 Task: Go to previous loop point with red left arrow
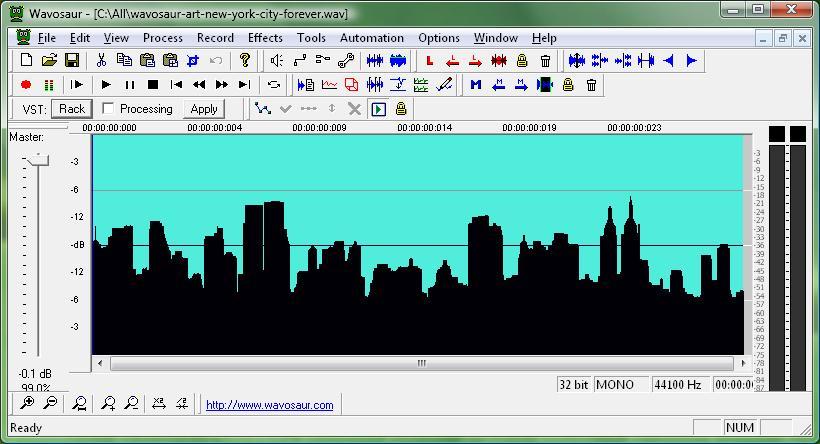[x=453, y=61]
